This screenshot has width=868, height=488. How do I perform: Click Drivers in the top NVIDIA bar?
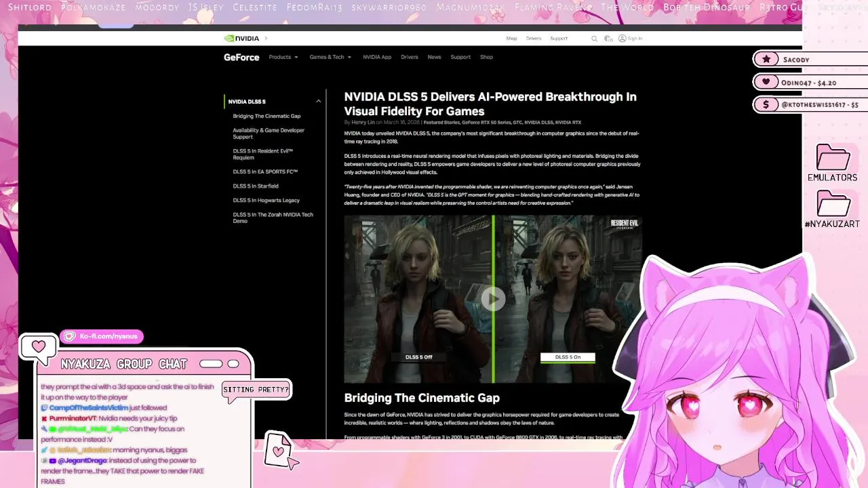click(534, 39)
